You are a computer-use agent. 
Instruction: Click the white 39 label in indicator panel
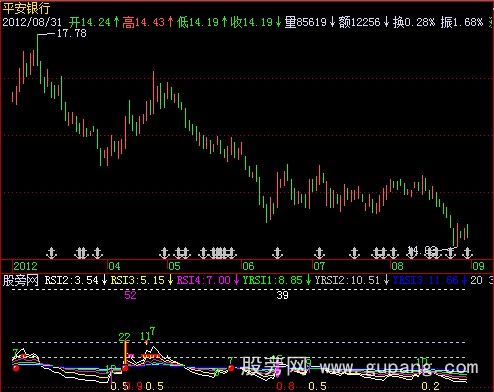282,295
